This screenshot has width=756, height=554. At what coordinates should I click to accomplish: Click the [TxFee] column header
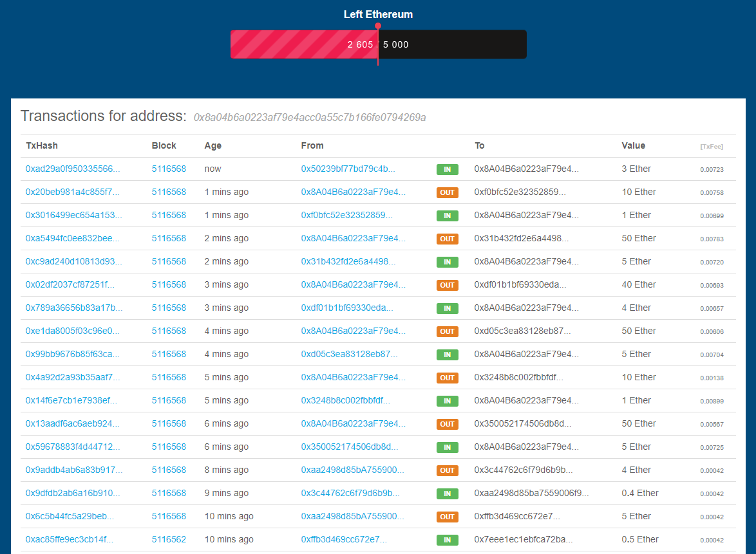click(712, 147)
